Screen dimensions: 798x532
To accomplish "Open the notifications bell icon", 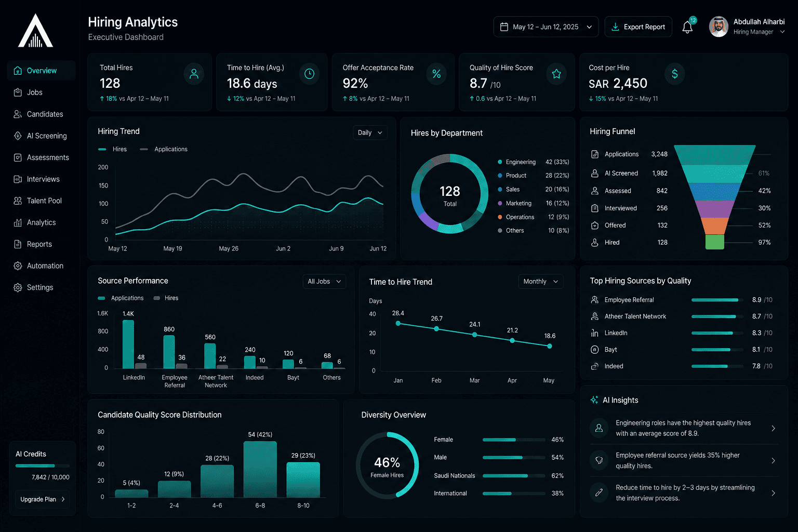I will [x=687, y=27].
